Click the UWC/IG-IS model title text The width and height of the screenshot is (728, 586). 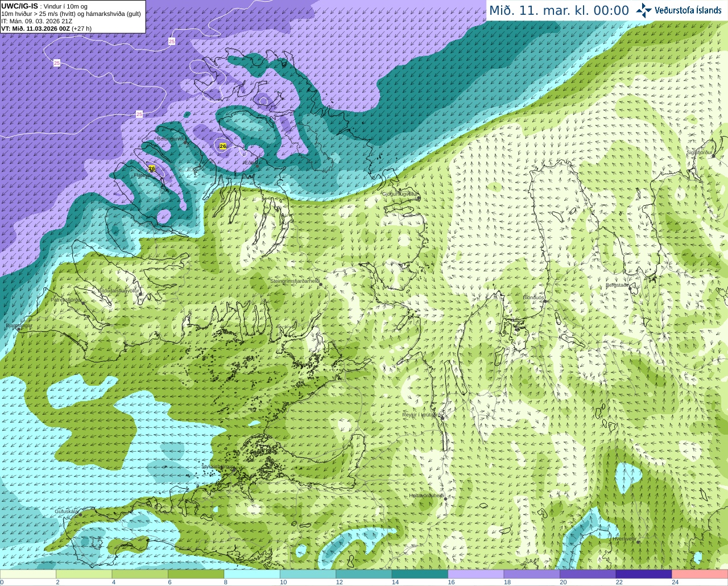point(20,6)
